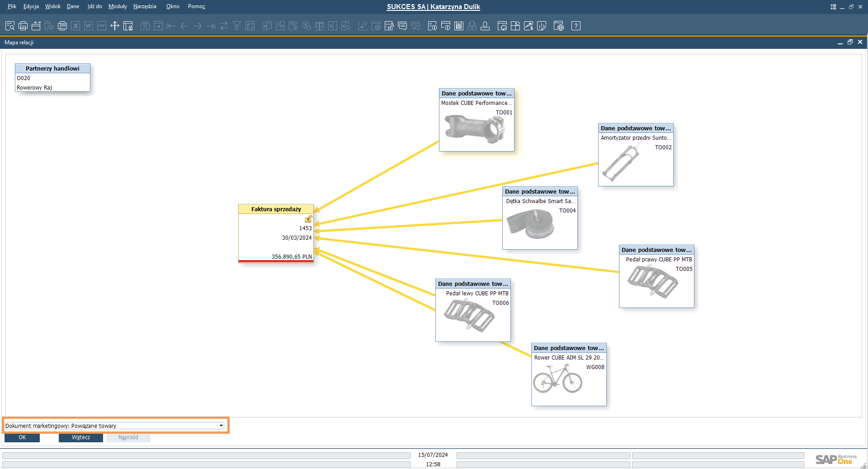The height and width of the screenshot is (469, 868).
Task: Open the Calendar toolbar icon
Action: [459, 26]
